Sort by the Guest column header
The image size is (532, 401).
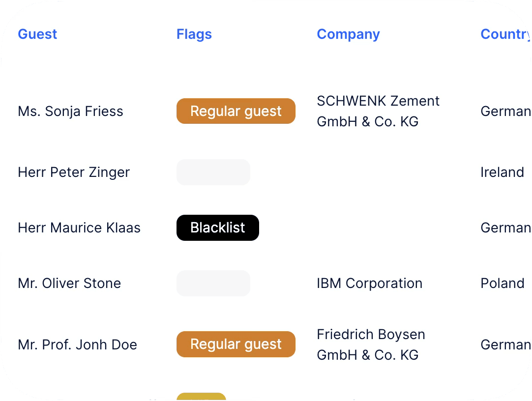click(37, 34)
